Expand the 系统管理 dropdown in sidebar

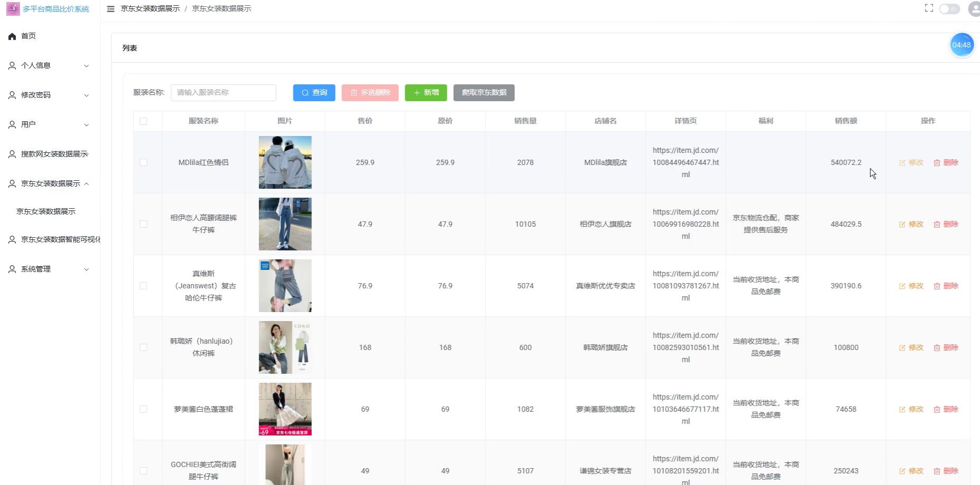tap(50, 269)
